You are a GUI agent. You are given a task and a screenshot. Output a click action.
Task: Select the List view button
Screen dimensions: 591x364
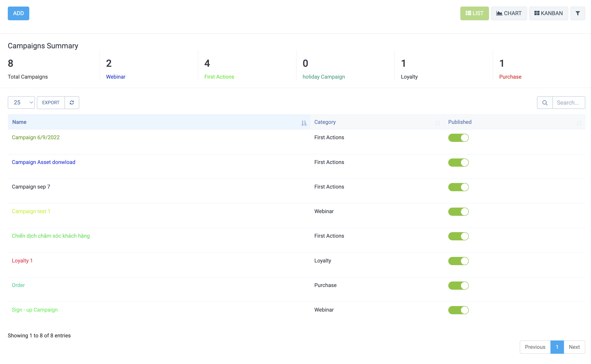[x=474, y=14]
